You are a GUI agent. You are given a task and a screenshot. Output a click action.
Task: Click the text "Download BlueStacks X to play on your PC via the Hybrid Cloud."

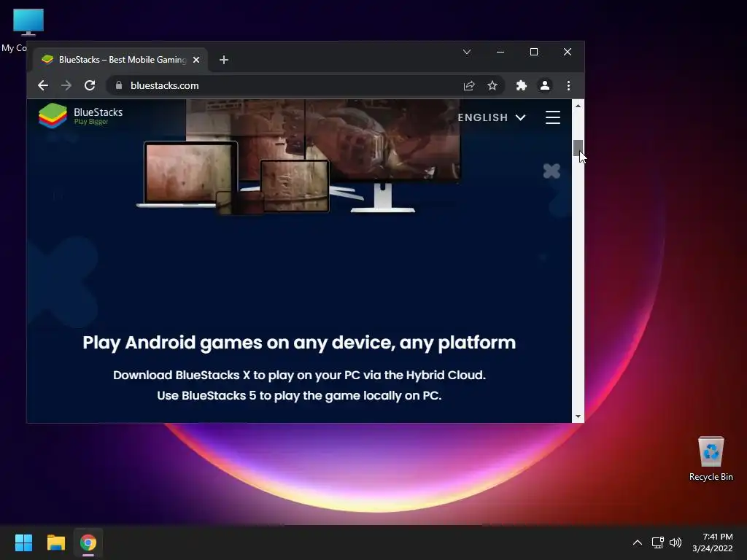tap(299, 376)
